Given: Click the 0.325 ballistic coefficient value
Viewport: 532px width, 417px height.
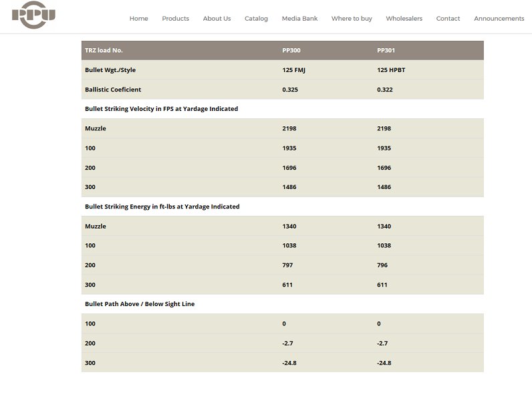Looking at the screenshot, I should point(290,90).
